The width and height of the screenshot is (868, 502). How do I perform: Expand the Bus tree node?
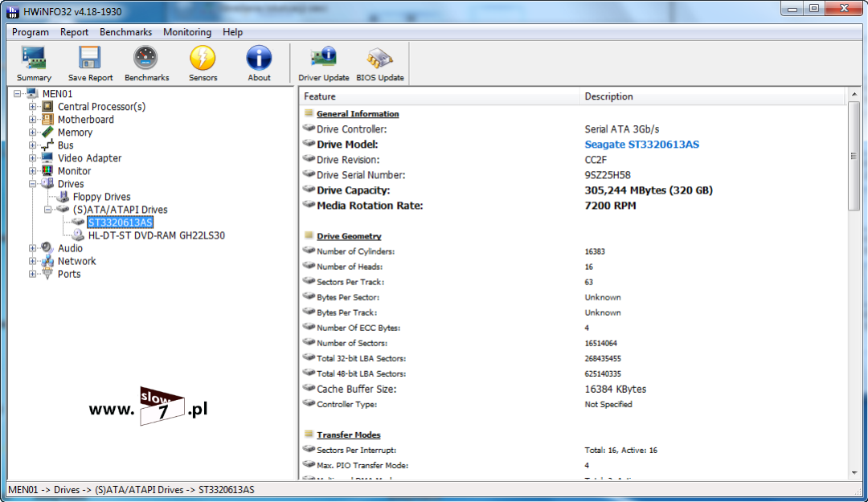click(x=33, y=145)
